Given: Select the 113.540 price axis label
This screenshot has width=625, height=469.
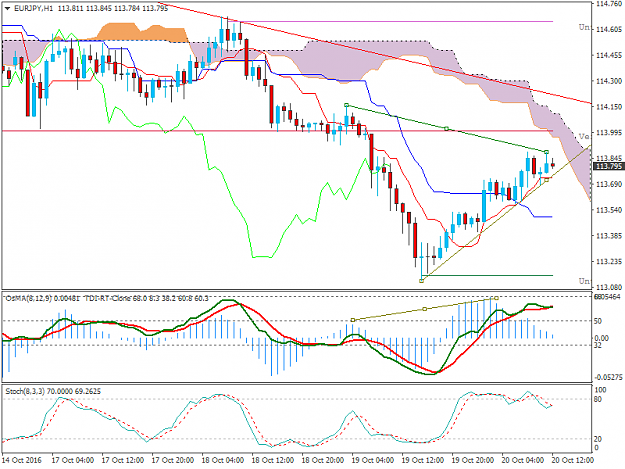Looking at the screenshot, I should [609, 210].
